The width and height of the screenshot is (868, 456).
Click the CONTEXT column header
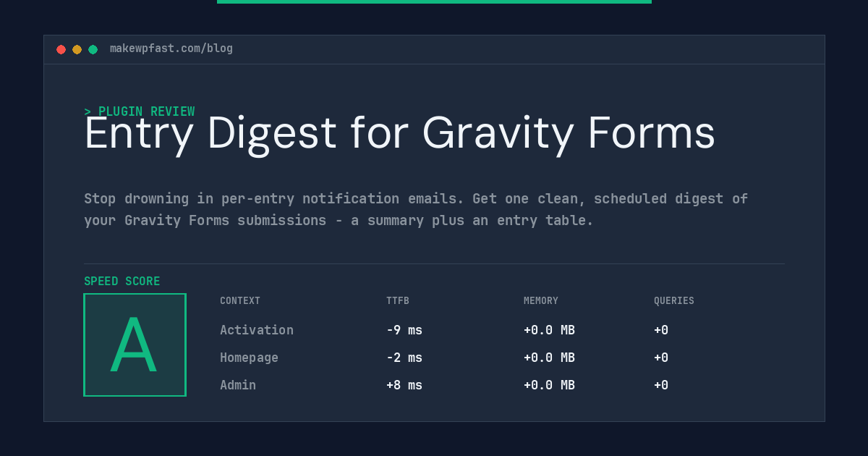[x=240, y=300]
